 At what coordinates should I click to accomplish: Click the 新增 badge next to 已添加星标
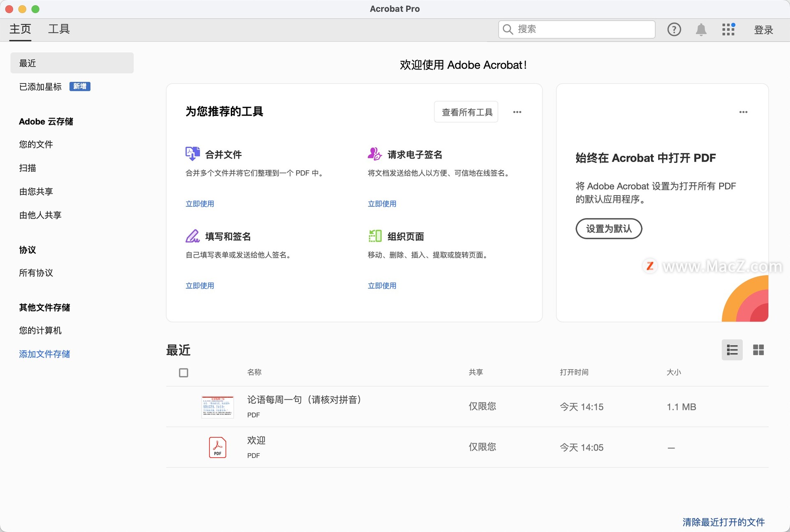[80, 86]
